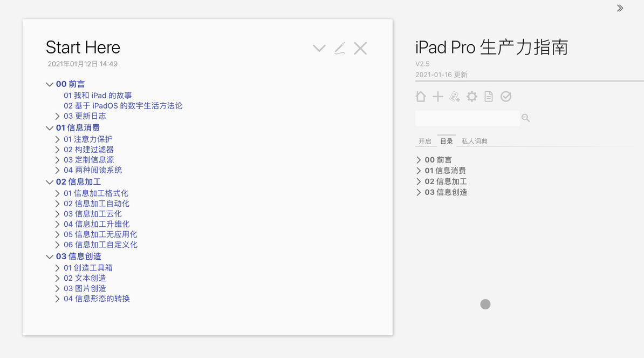Expand the 03 更新日志 entry
Viewport: 644px width, 358px height.
coord(58,116)
